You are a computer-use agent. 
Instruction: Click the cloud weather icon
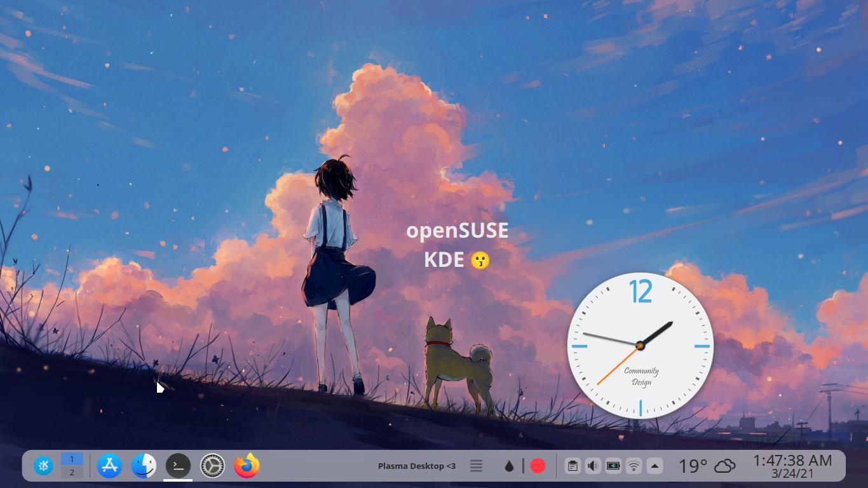click(x=724, y=466)
